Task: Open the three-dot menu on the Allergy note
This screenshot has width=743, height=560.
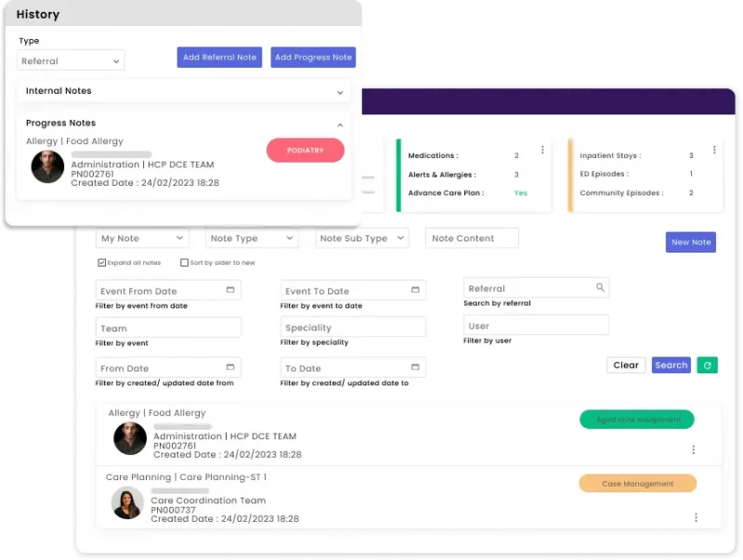Action: click(694, 449)
